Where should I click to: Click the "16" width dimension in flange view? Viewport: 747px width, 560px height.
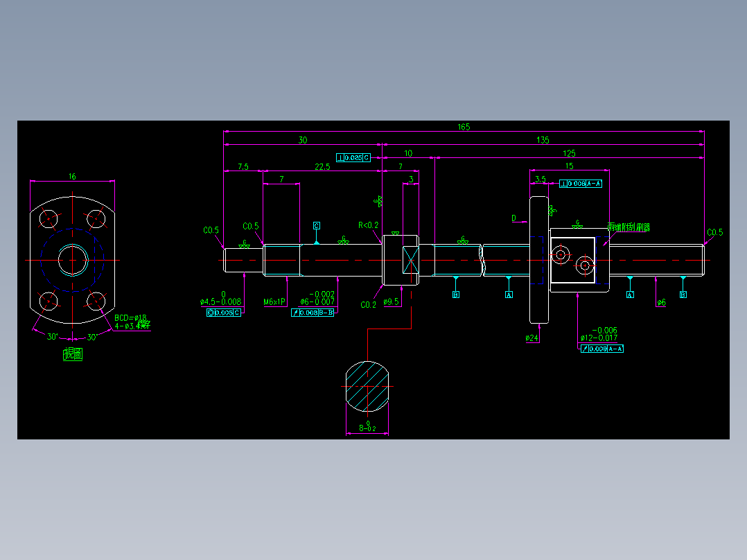pos(72,176)
